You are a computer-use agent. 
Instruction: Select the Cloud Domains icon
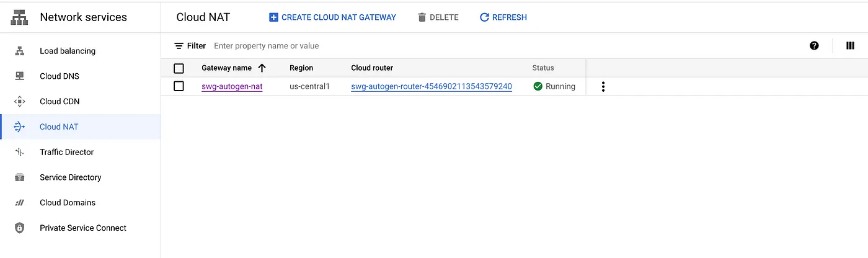point(19,203)
